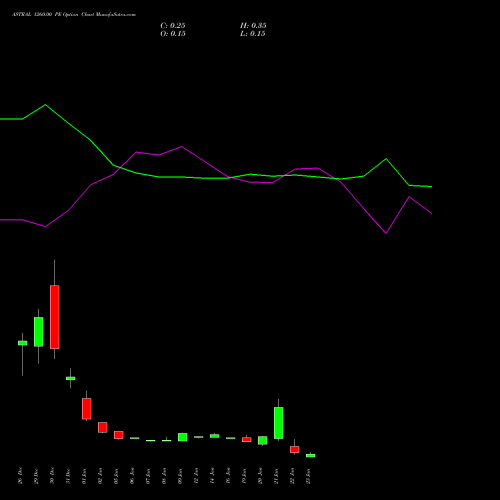Click the green candle for 29 Dec
The width and height of the screenshot is (500, 500).
click(39, 332)
